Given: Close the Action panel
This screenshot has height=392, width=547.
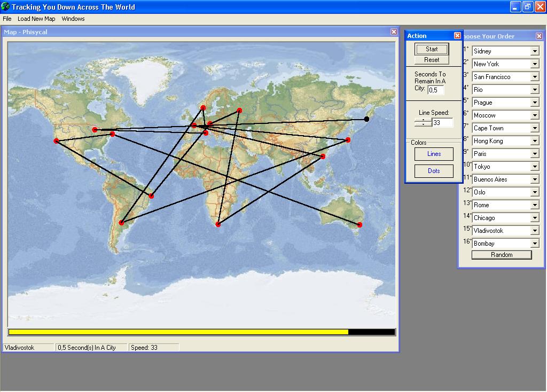Looking at the screenshot, I should [x=457, y=36].
